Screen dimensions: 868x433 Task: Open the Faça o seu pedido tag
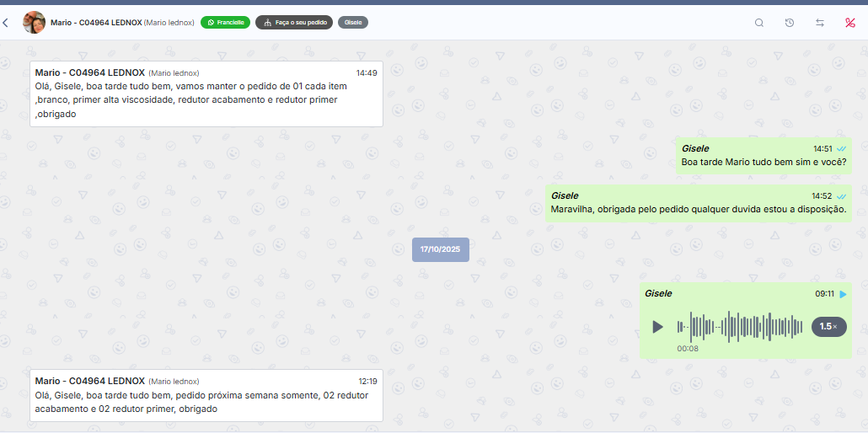[294, 23]
